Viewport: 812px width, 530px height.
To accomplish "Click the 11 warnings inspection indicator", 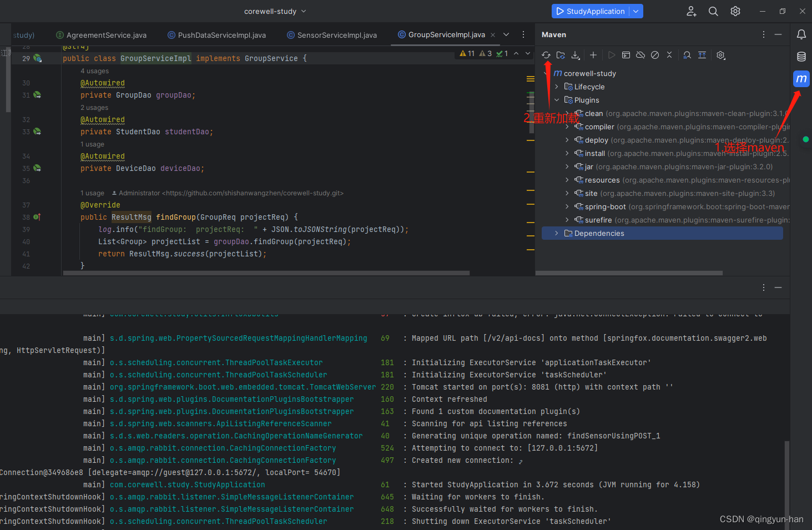I will coord(467,53).
